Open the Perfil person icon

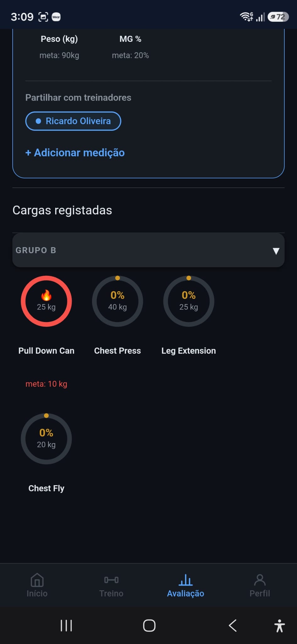coord(260,580)
